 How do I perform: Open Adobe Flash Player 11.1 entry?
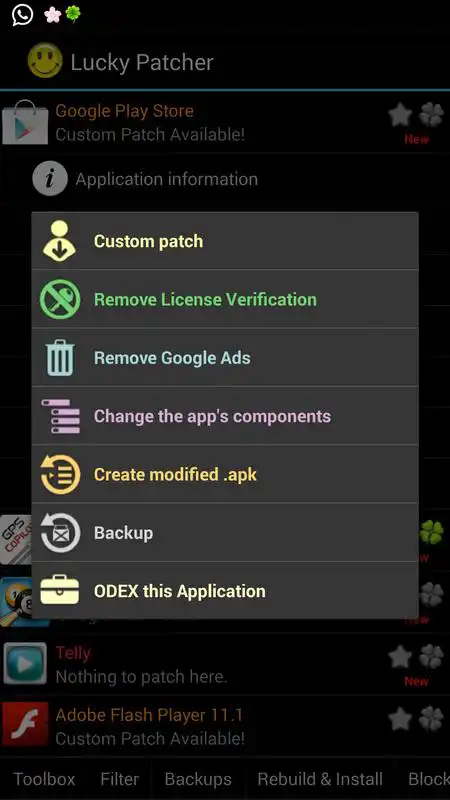(x=225, y=726)
